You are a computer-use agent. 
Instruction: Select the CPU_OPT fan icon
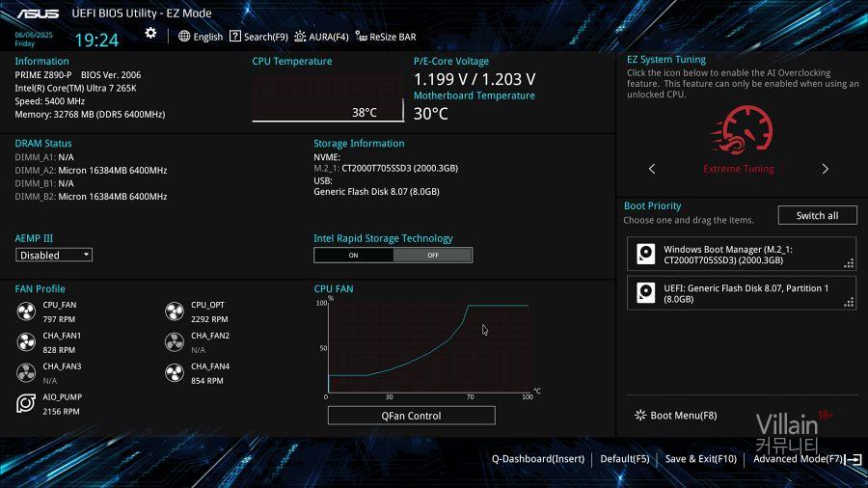[174, 311]
